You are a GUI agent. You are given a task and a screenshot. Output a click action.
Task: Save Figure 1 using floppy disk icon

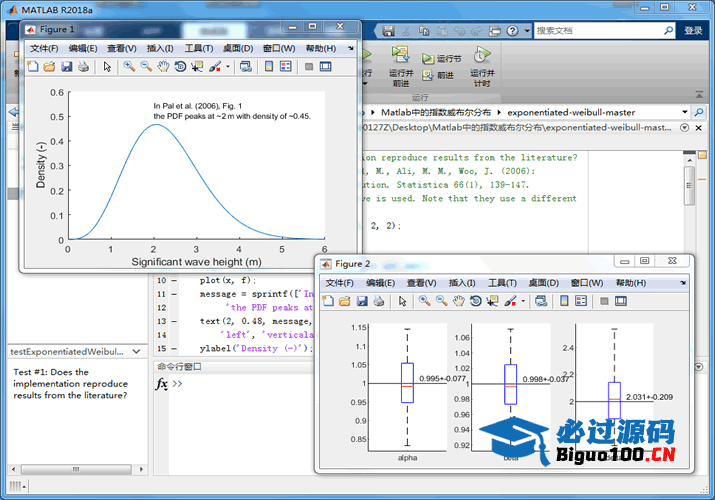pos(67,67)
